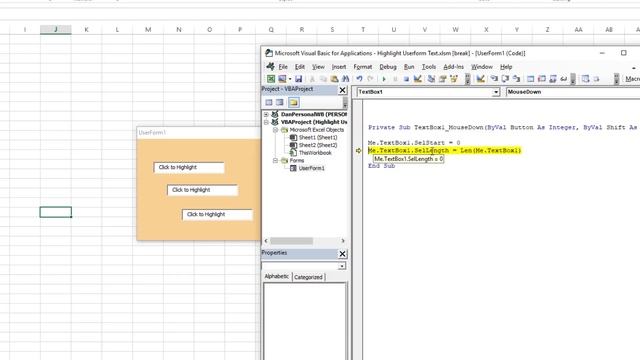Open the Help menu
The width and height of the screenshot is (640, 360).
coord(506,67)
